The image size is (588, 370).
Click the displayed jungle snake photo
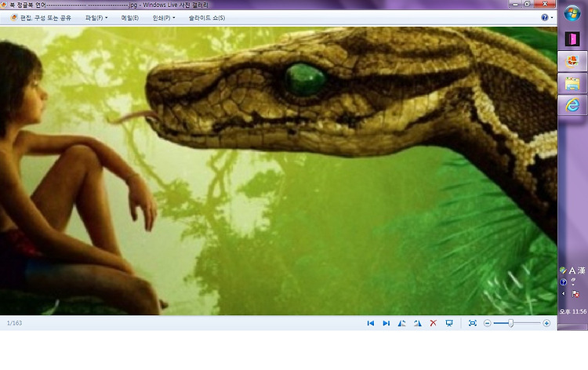pyautogui.click(x=278, y=171)
